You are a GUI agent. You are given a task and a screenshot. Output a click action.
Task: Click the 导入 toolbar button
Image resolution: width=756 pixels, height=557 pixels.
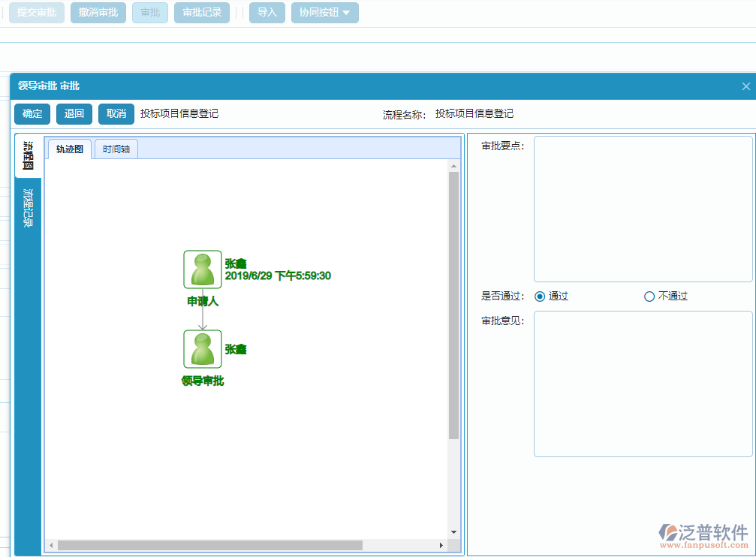(x=267, y=12)
